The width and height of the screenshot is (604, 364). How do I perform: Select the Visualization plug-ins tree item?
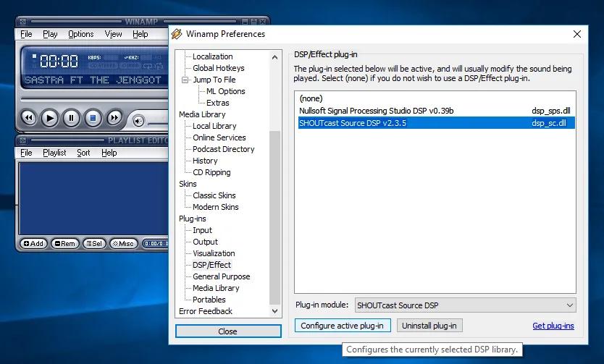[x=214, y=253]
